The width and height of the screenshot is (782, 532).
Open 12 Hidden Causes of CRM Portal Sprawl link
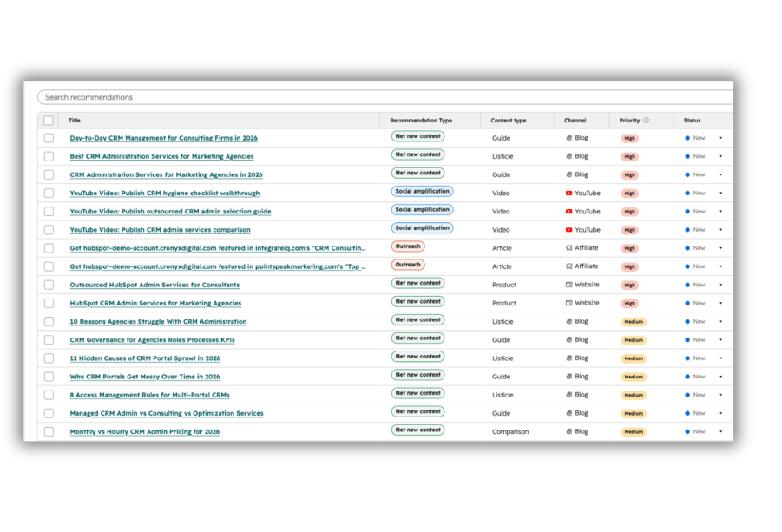tap(145, 358)
